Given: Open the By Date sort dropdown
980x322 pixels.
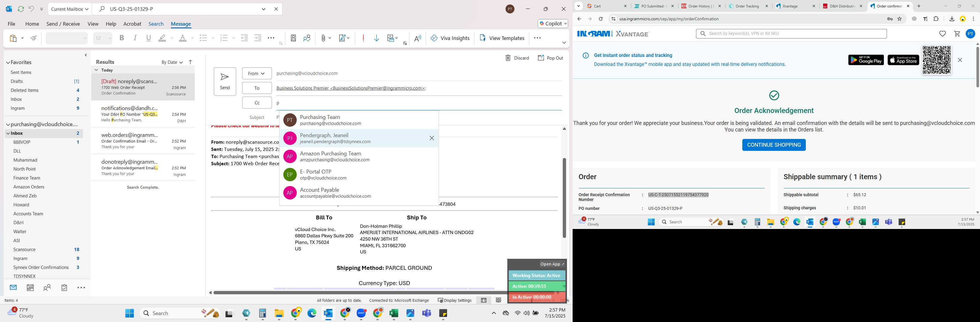Looking at the screenshot, I should tap(172, 62).
